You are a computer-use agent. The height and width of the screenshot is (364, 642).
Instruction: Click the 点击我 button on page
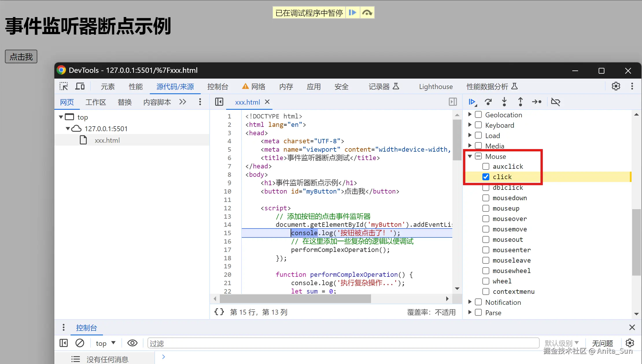coord(21,57)
